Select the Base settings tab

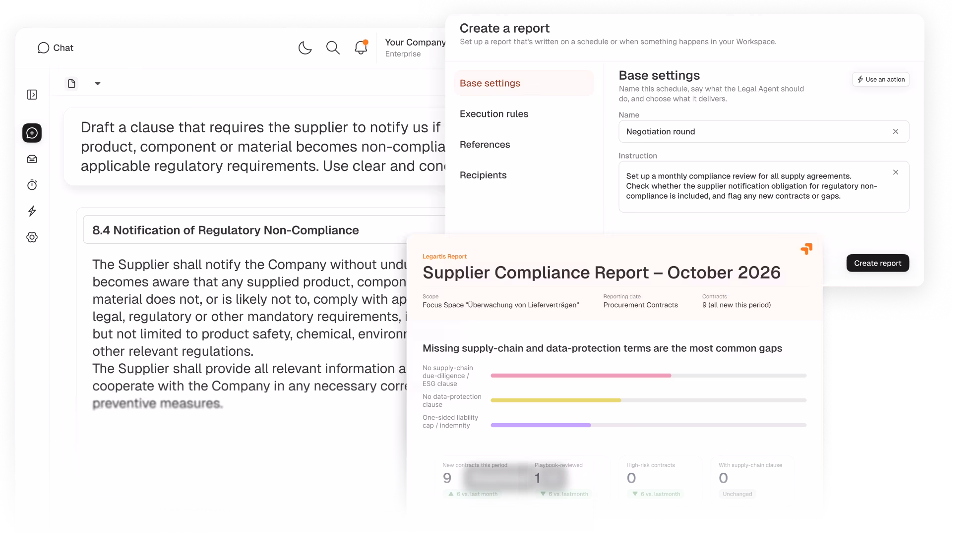(x=524, y=83)
